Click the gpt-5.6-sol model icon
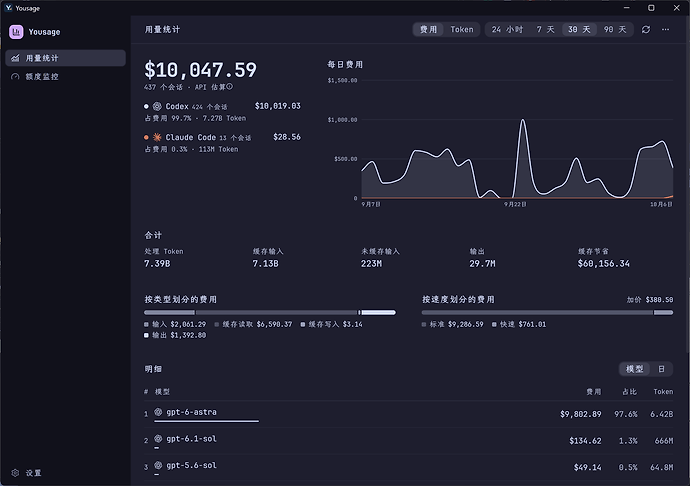Screen dimensions: 690x486 pos(158,465)
